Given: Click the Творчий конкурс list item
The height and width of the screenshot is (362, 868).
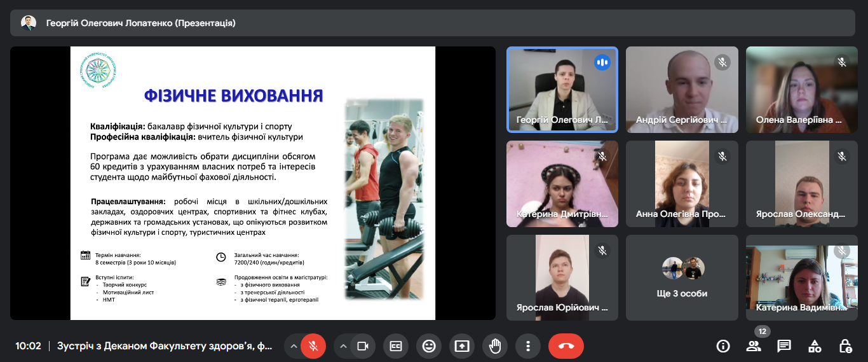Looking at the screenshot, I should [125, 285].
